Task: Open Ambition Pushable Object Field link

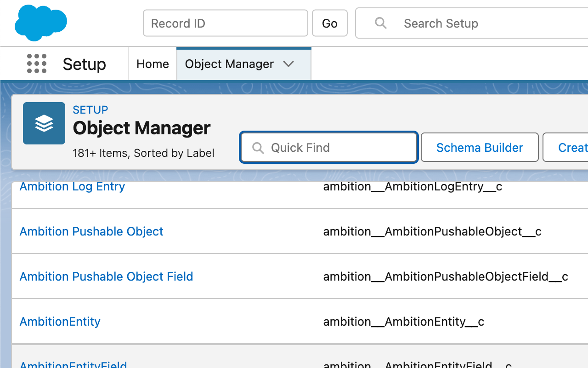Action: coord(106,276)
